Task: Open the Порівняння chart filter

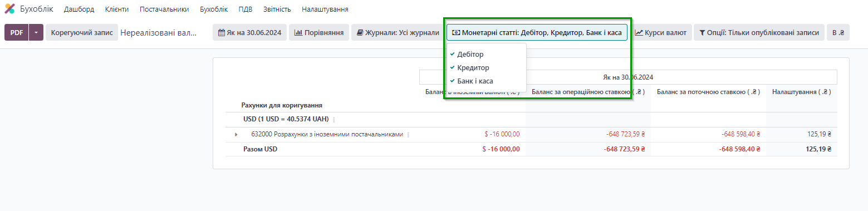Action: (319, 32)
